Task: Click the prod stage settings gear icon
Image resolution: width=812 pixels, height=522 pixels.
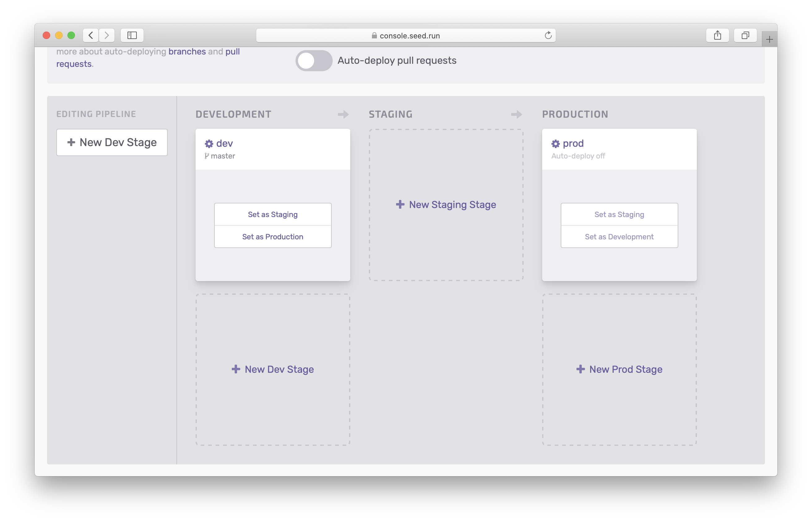Action: click(x=555, y=143)
